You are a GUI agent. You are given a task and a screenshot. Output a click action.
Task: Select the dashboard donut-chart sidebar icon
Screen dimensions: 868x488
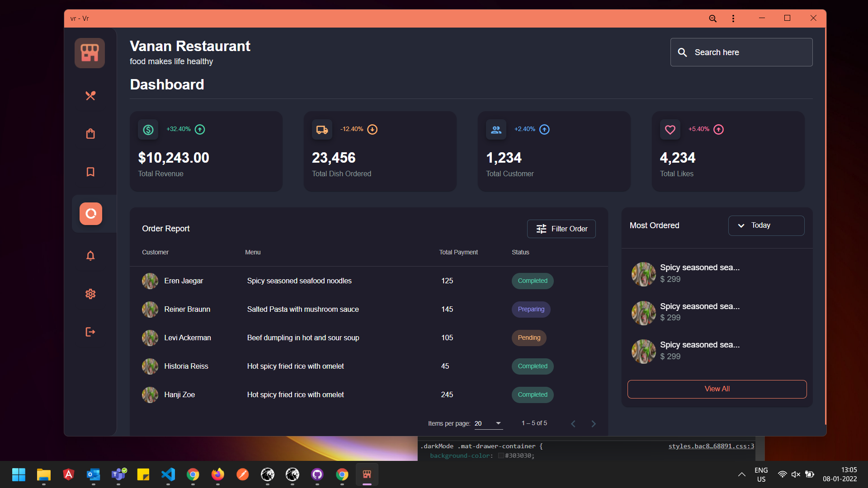tap(91, 214)
